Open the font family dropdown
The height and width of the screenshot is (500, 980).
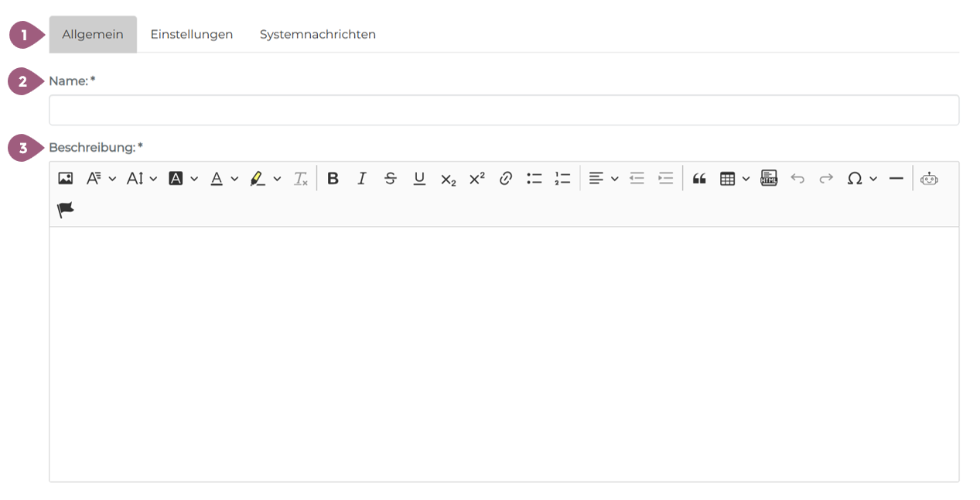point(101,179)
